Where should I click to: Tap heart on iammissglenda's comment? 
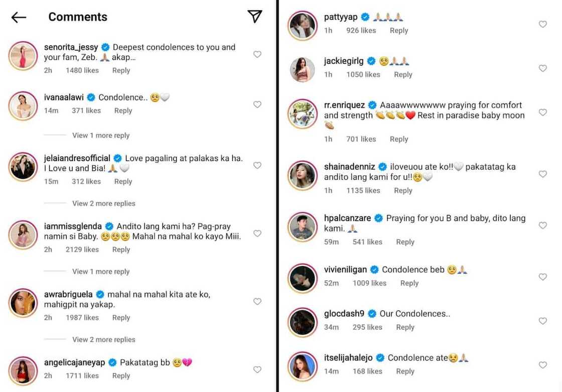(x=257, y=233)
